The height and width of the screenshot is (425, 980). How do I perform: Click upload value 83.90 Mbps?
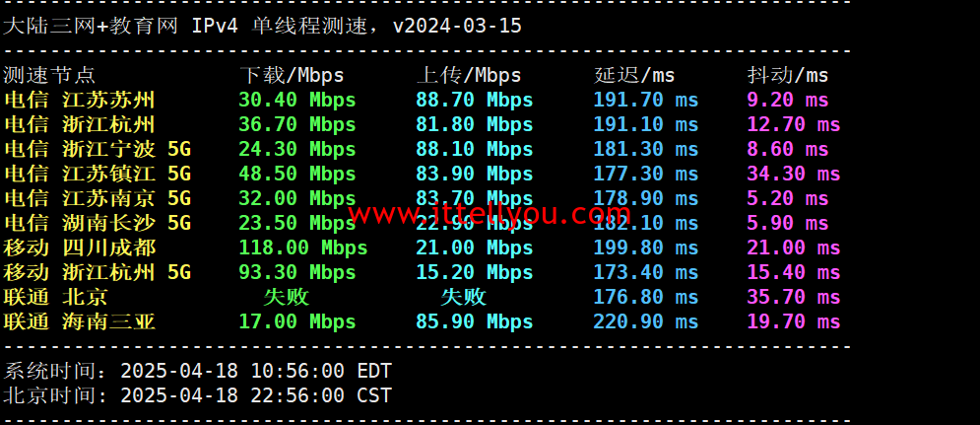[475, 174]
